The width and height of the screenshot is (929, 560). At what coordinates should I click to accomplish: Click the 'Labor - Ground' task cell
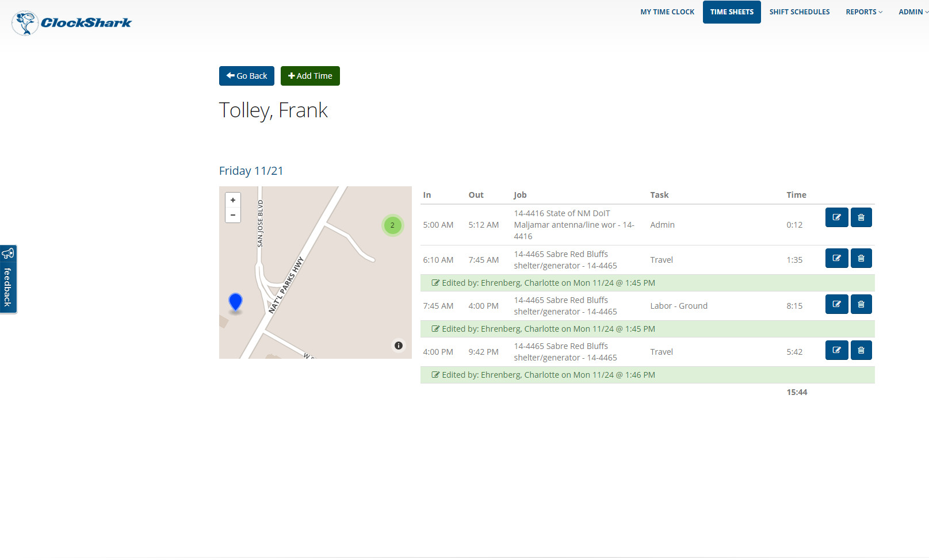[x=679, y=306]
